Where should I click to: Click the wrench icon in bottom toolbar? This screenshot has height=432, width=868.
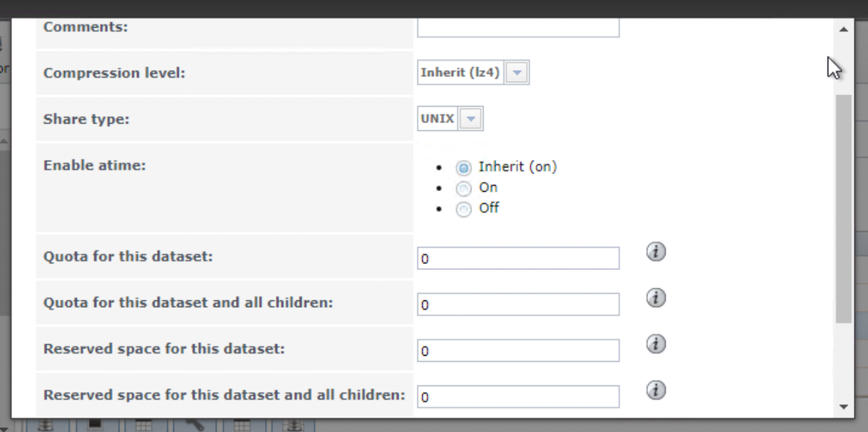[x=194, y=425]
